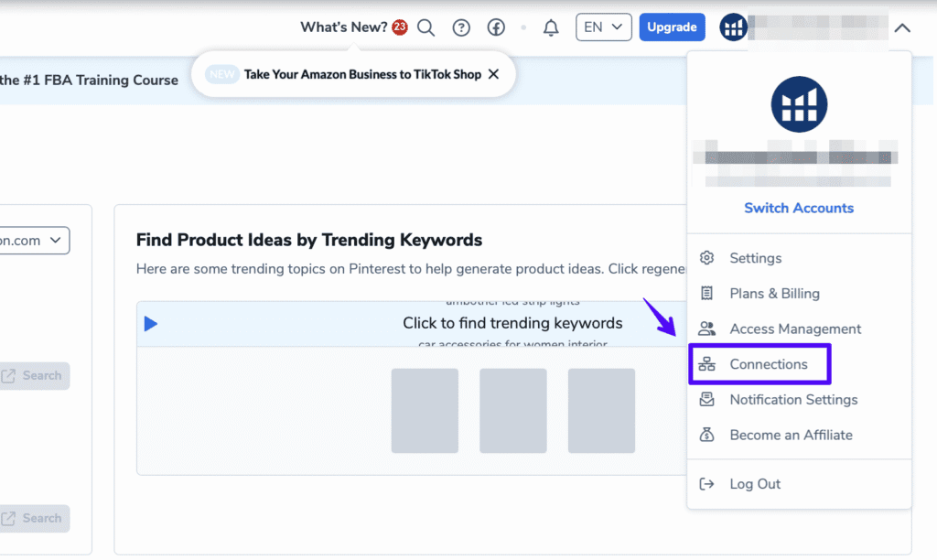Click the Facebook icon in top bar

click(496, 27)
